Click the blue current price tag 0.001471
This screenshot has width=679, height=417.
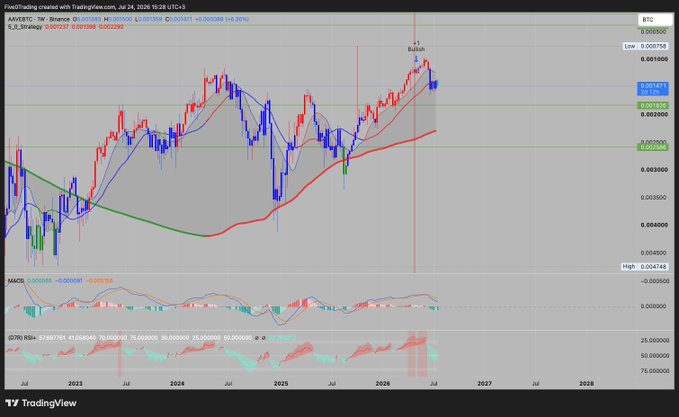click(x=653, y=88)
